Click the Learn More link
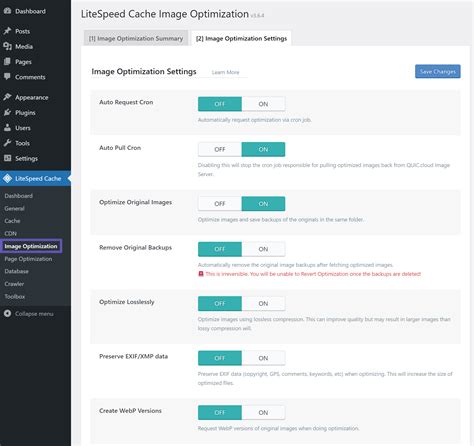Screen dimensions: 474x446 tap(226, 72)
